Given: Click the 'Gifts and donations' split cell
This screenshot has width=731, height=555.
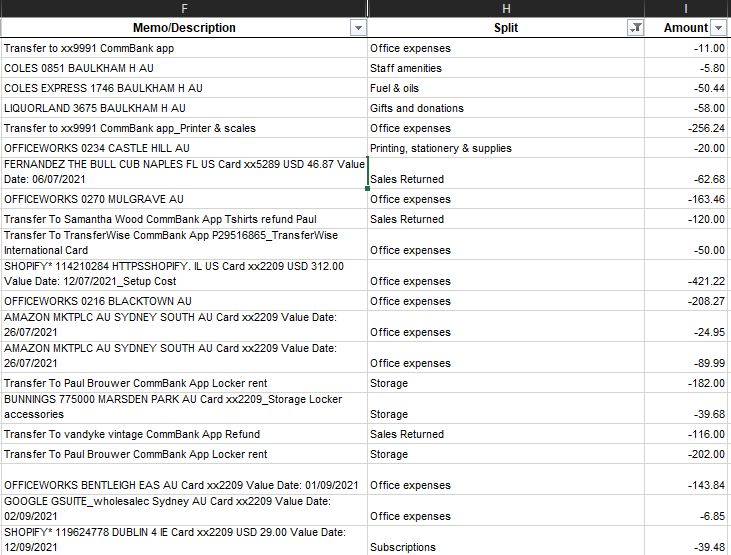Looking at the screenshot, I should tap(506, 108).
